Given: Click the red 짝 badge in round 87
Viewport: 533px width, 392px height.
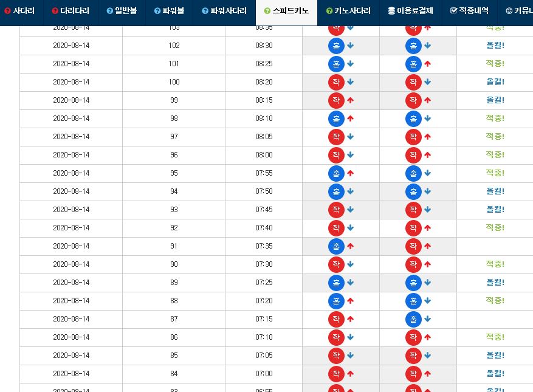Looking at the screenshot, I should pos(336,319).
